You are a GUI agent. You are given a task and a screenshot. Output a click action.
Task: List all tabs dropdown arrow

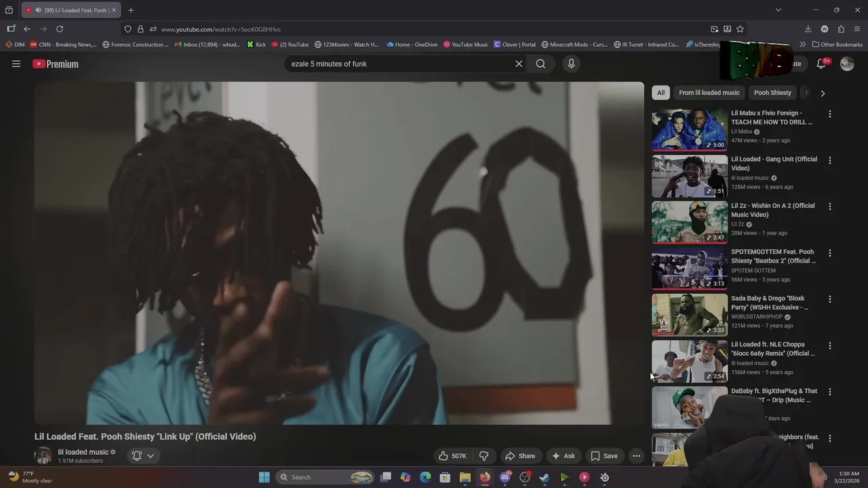pyautogui.click(x=778, y=10)
